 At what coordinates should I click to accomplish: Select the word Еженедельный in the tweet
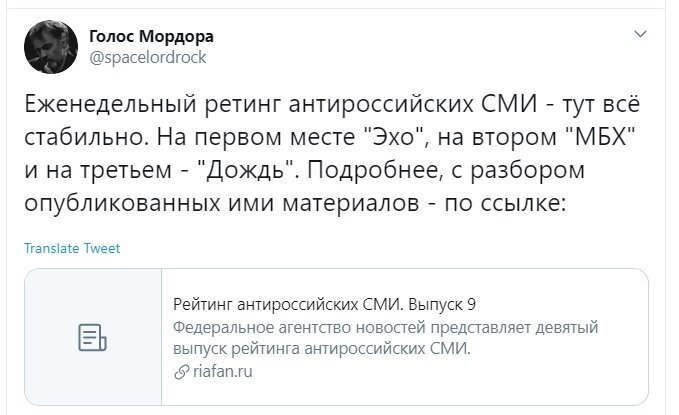point(110,104)
